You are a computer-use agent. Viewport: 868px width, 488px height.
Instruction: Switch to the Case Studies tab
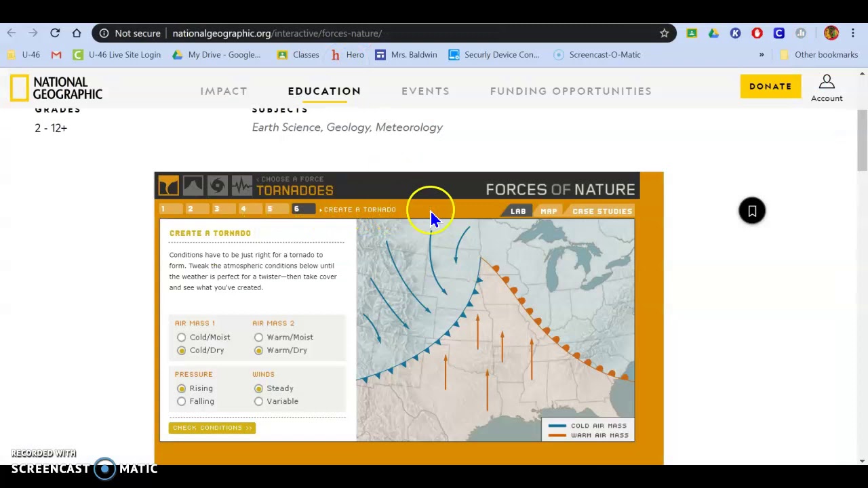(x=602, y=211)
